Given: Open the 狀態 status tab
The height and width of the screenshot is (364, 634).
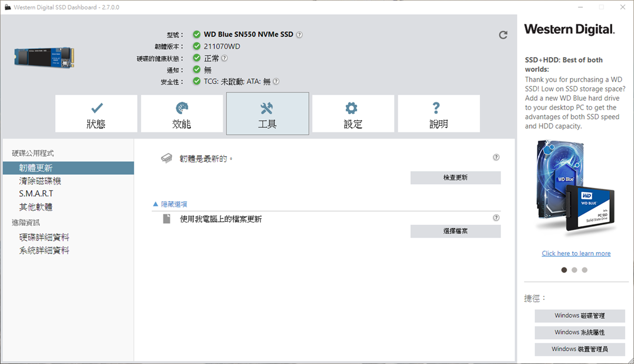Looking at the screenshot, I should click(96, 114).
